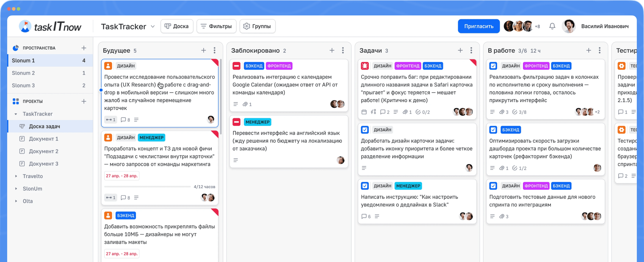
Task: Open the В работе column three-dot menu
Action: (x=599, y=51)
